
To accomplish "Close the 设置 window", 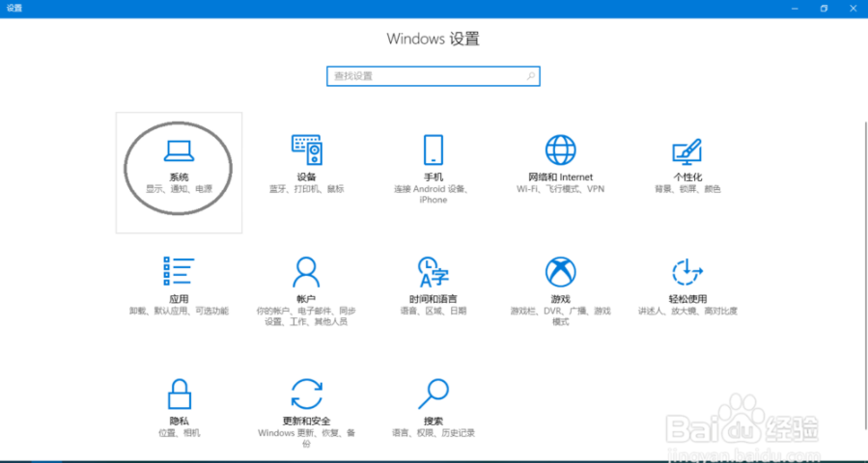I will pyautogui.click(x=854, y=9).
